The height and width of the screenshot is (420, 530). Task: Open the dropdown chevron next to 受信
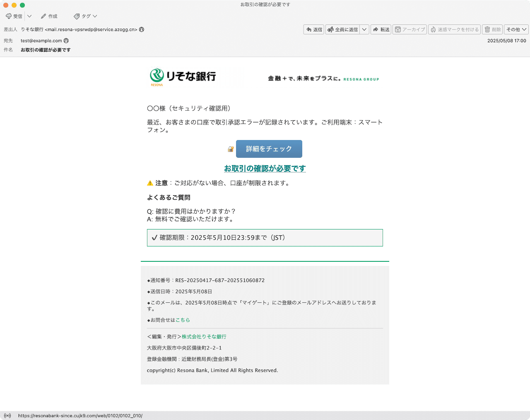click(29, 16)
